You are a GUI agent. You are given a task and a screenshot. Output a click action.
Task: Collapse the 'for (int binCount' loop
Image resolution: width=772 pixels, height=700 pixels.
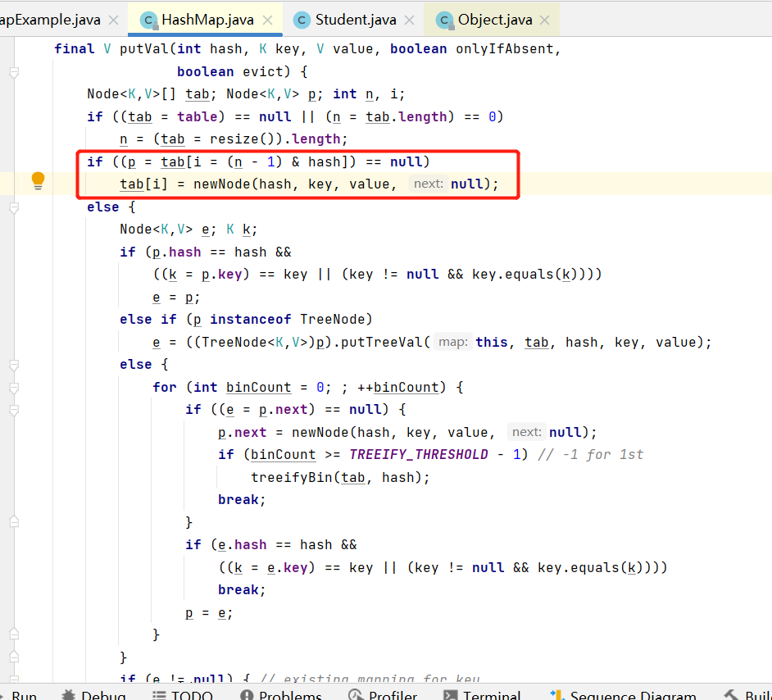coord(14,388)
